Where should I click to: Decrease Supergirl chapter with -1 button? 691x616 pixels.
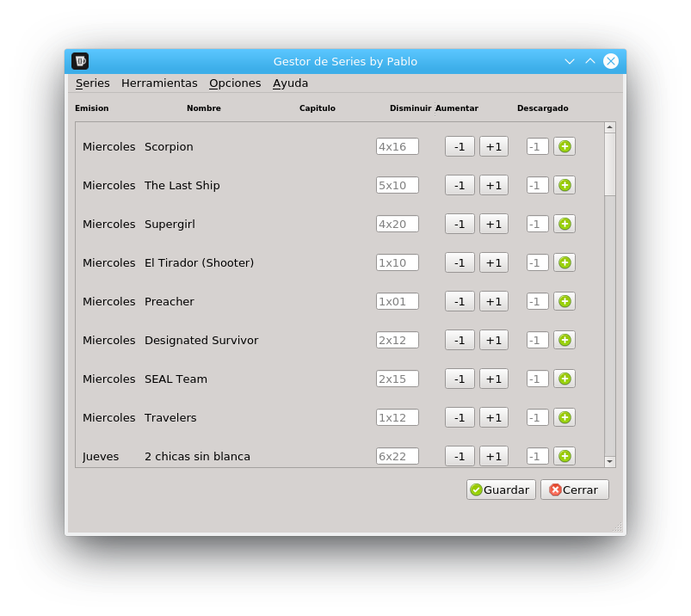coord(460,225)
